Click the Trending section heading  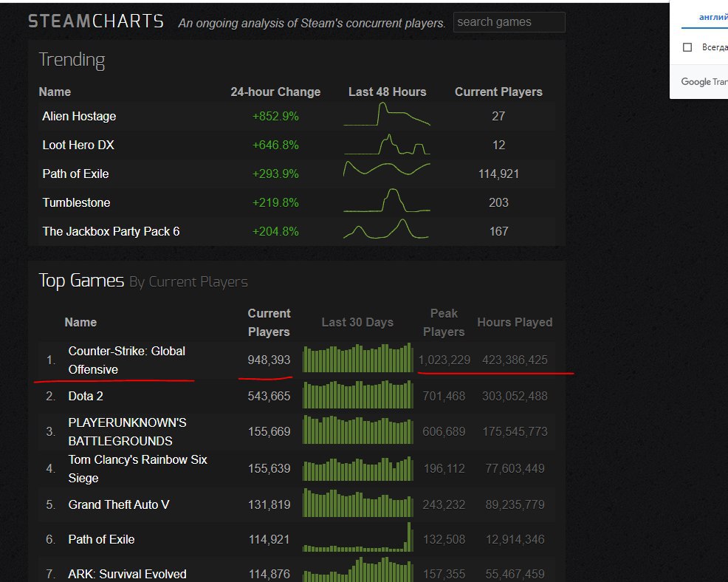(72, 61)
